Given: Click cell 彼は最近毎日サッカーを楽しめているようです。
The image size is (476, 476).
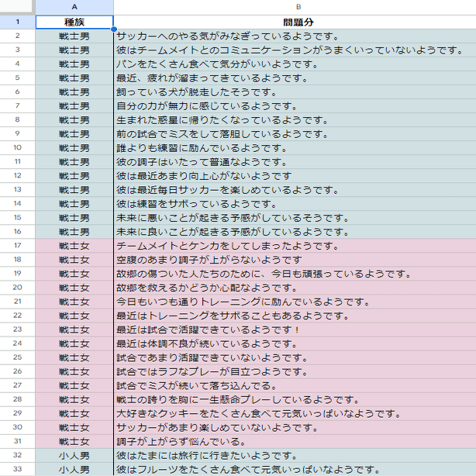Looking at the screenshot, I should coord(295,190).
